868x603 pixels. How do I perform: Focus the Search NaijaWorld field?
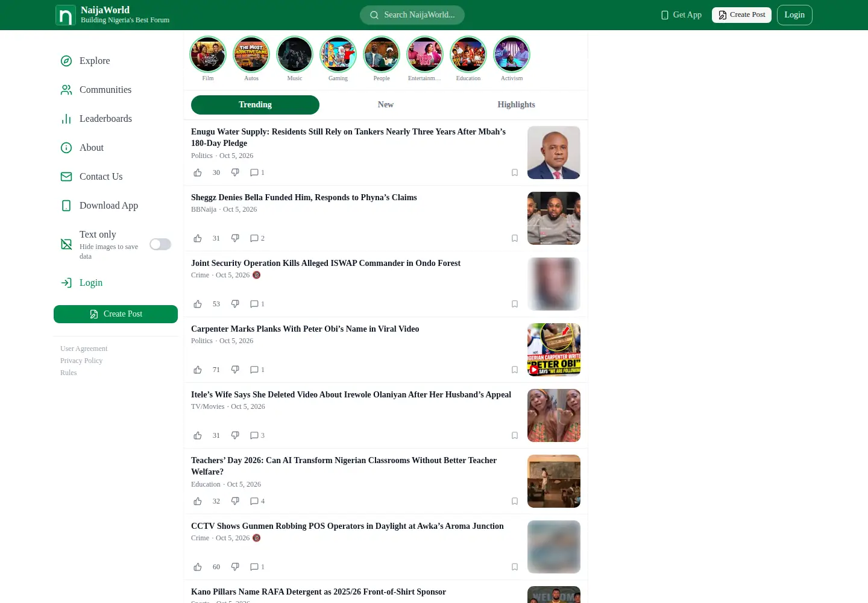(x=412, y=15)
